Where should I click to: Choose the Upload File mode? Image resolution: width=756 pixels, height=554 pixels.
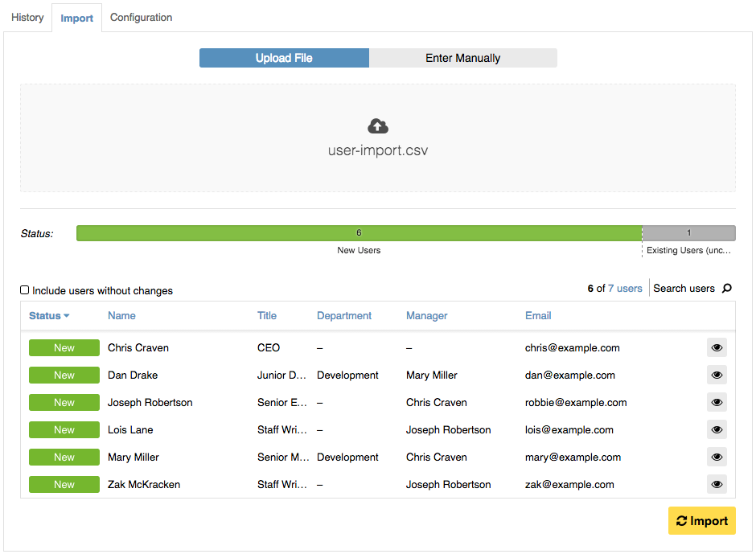(284, 58)
